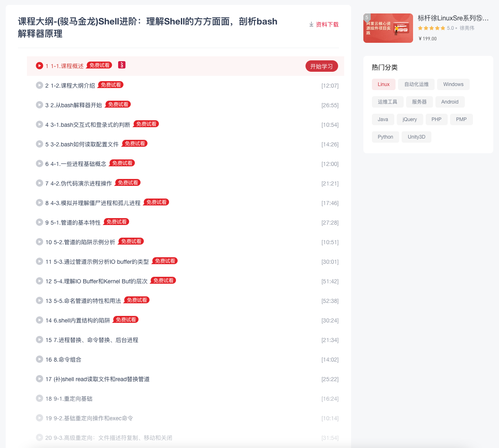Click play icon beside 8.命令组合 lesson
499x448 pixels.
40,359
